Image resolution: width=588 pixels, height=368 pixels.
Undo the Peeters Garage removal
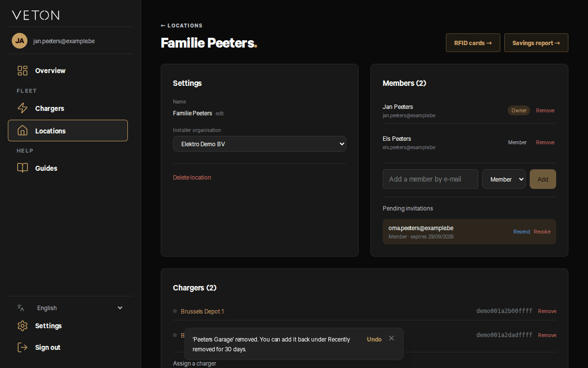374,340
